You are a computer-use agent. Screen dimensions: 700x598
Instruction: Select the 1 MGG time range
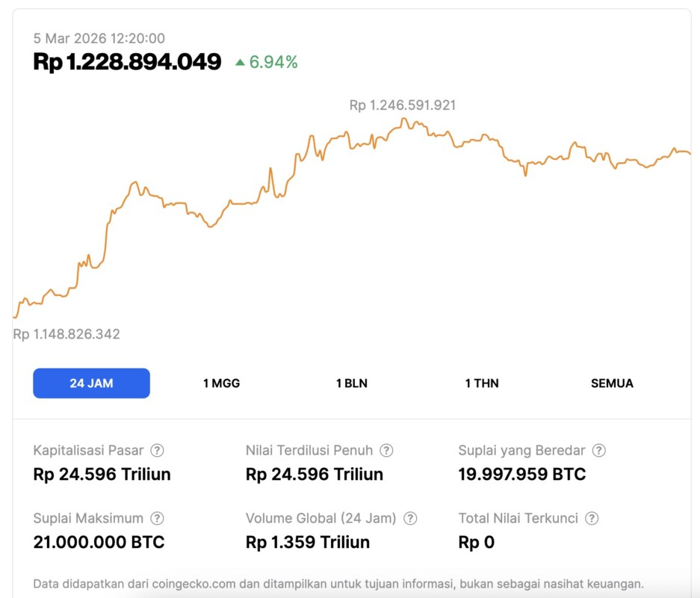pos(220,383)
